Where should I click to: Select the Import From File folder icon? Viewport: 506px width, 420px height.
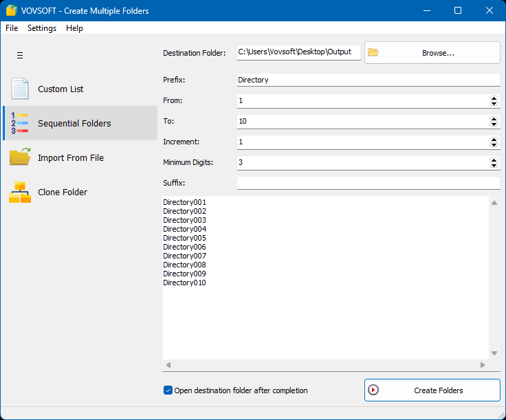[x=20, y=157]
